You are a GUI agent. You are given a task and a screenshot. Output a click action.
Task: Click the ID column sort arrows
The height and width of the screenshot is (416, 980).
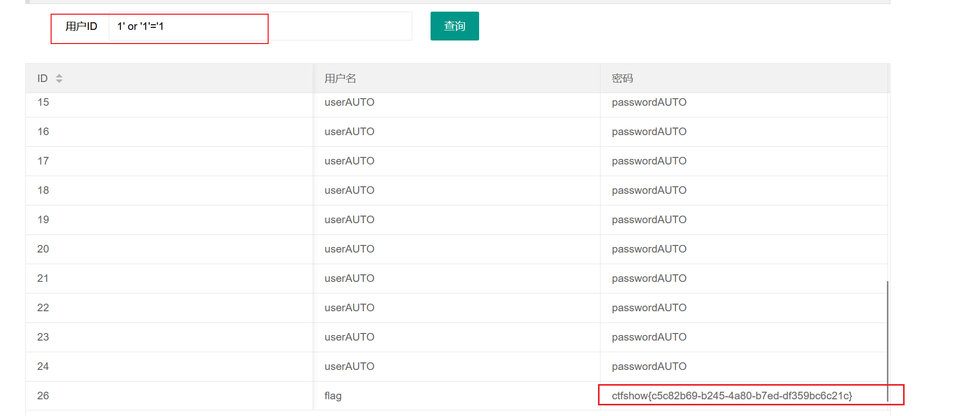(x=59, y=78)
